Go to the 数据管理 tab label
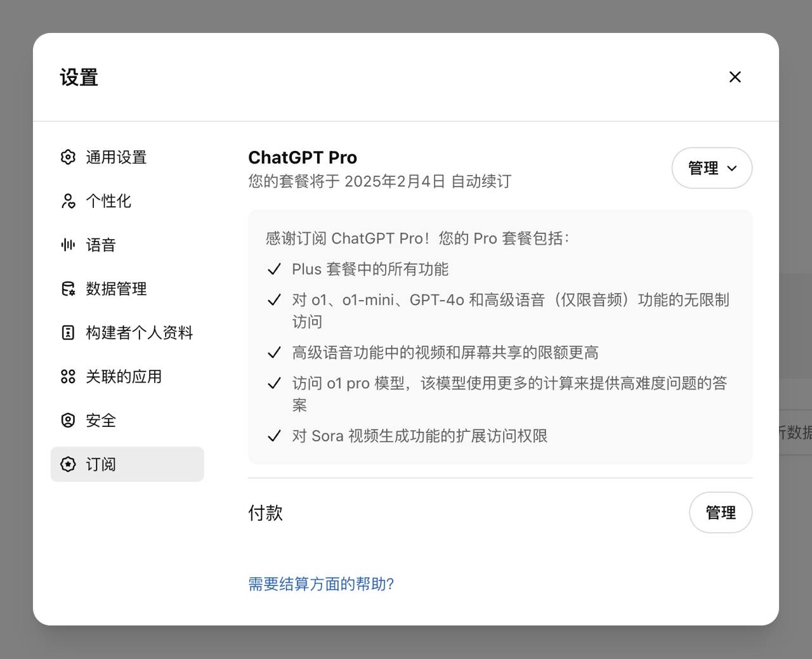 pos(116,289)
